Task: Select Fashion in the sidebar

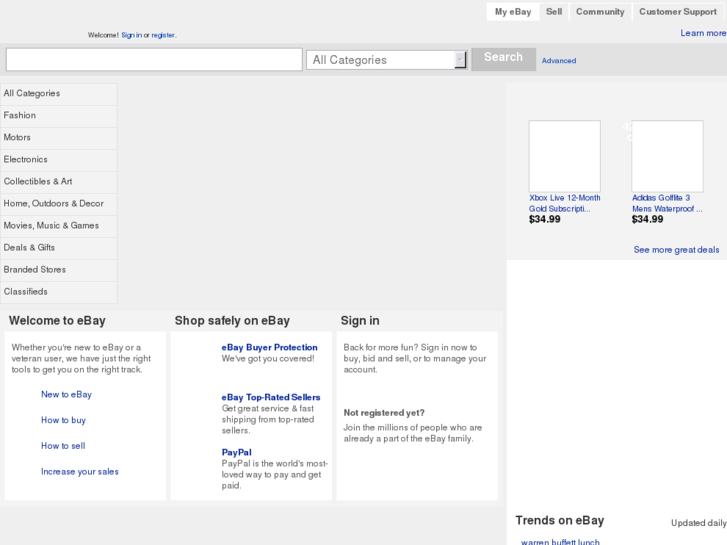Action: pyautogui.click(x=59, y=116)
